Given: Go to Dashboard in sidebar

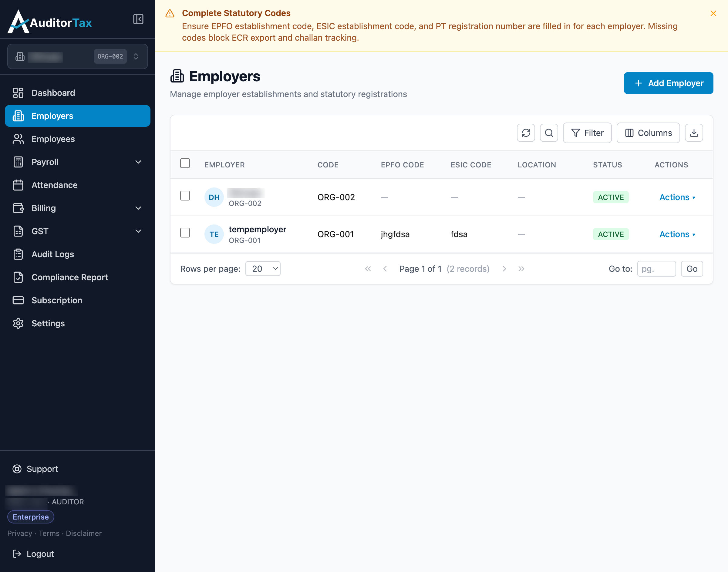Looking at the screenshot, I should pyautogui.click(x=77, y=93).
